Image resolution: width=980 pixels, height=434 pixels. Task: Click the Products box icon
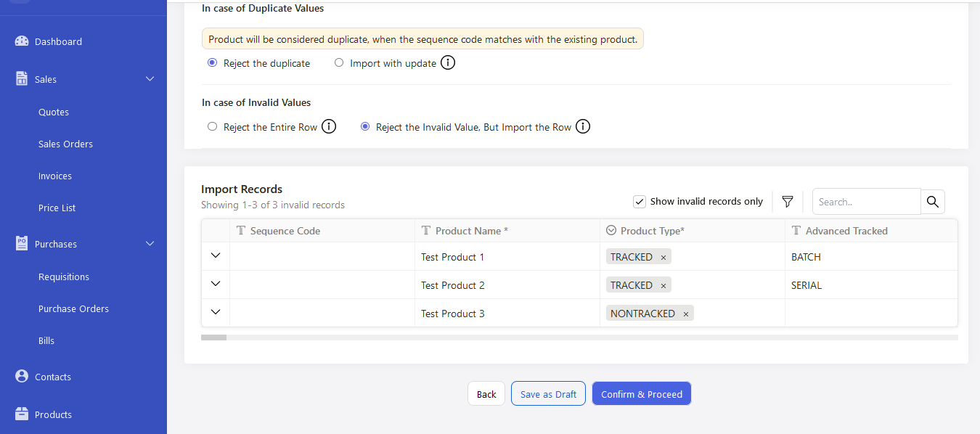pos(22,414)
